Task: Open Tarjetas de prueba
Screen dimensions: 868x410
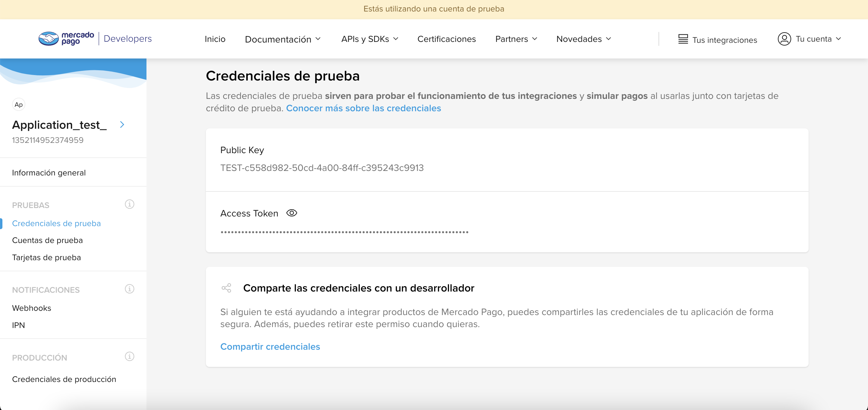Action: [x=46, y=257]
